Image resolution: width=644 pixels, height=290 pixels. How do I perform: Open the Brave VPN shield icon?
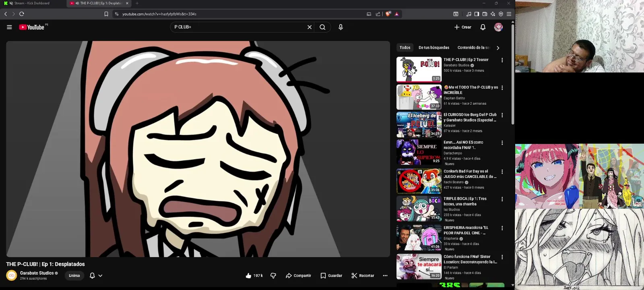point(501,14)
